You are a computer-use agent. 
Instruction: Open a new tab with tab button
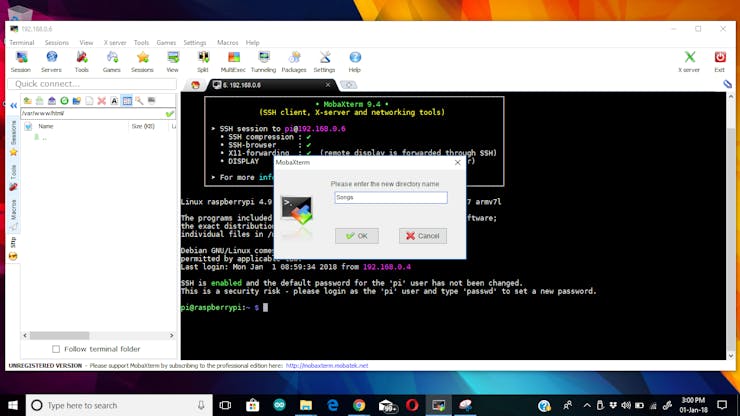(x=349, y=85)
